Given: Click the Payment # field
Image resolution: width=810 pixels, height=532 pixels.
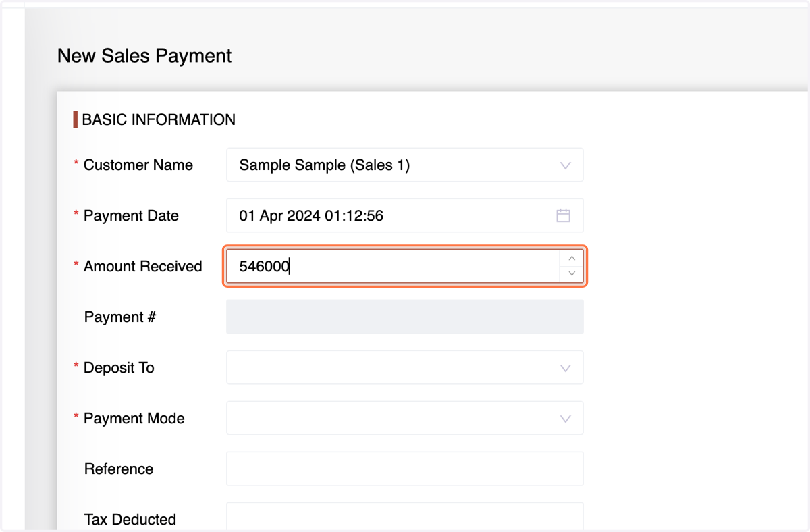Looking at the screenshot, I should click(405, 317).
